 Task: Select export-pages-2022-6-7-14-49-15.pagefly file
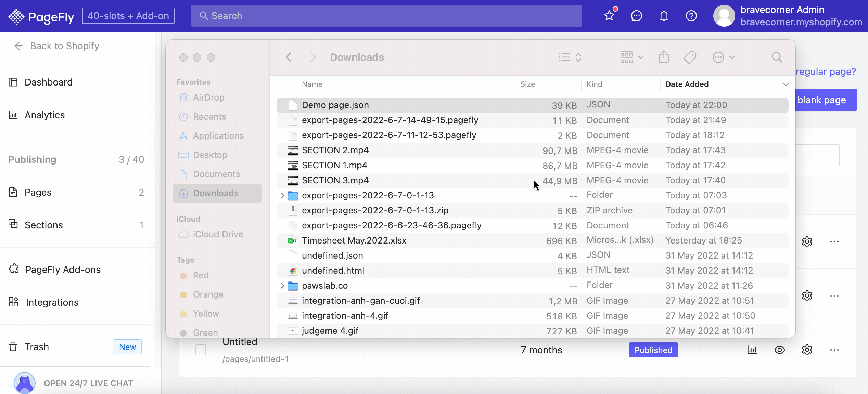pyautogui.click(x=533, y=120)
